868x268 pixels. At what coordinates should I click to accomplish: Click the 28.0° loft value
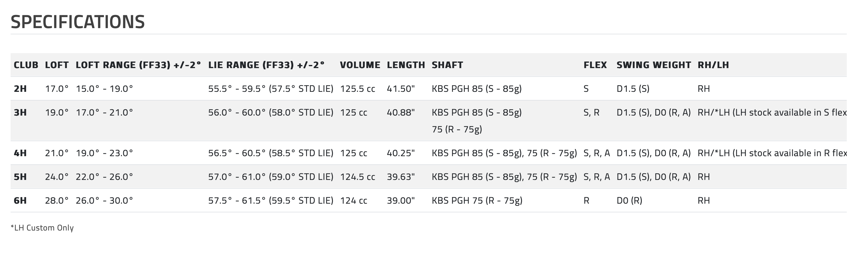coord(57,201)
